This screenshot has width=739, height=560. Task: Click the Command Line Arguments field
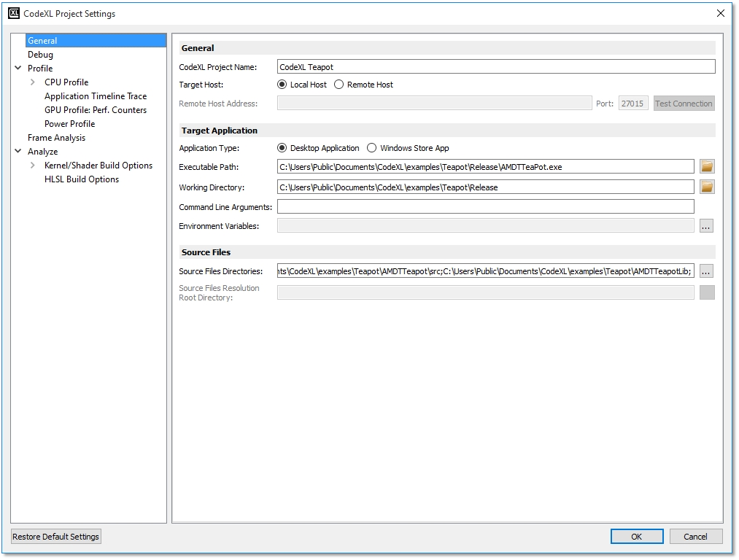click(x=485, y=207)
